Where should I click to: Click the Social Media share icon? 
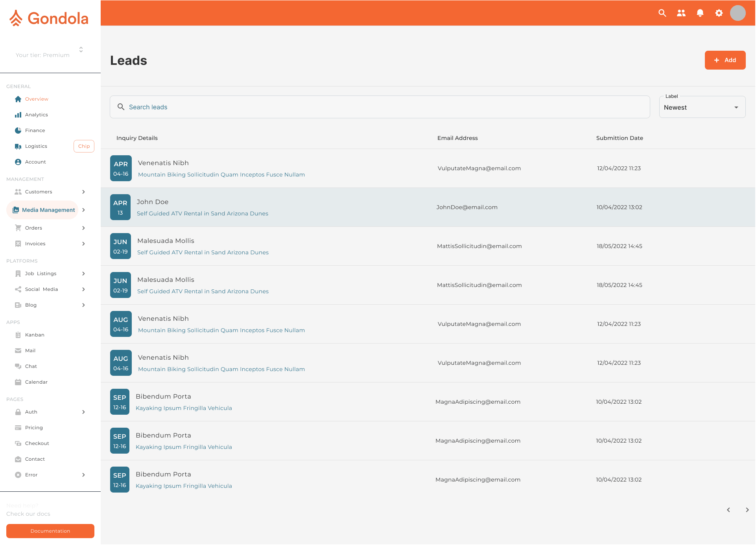[x=18, y=289]
